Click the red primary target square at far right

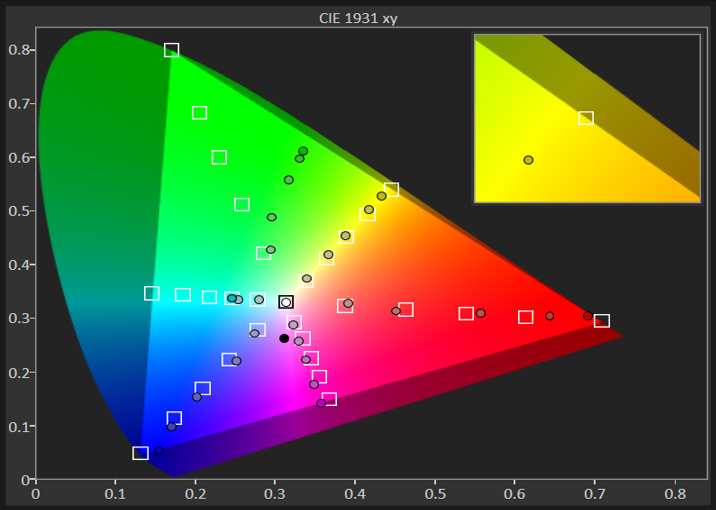601,321
